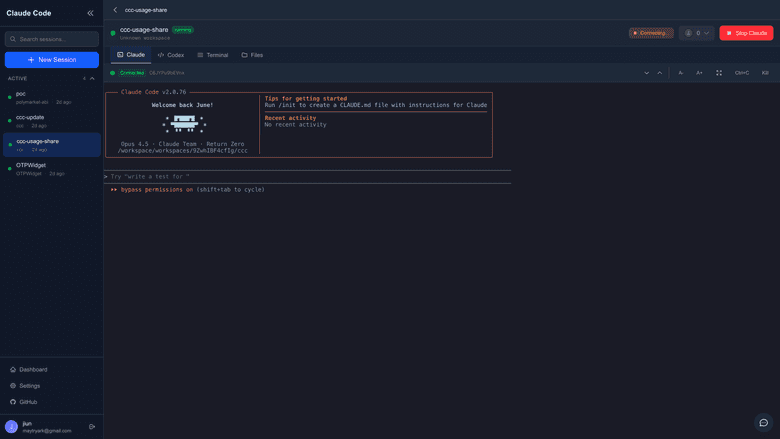Click the ccc-usage-share breadcrumb title
This screenshot has width=780, height=439.
pyautogui.click(x=146, y=10)
